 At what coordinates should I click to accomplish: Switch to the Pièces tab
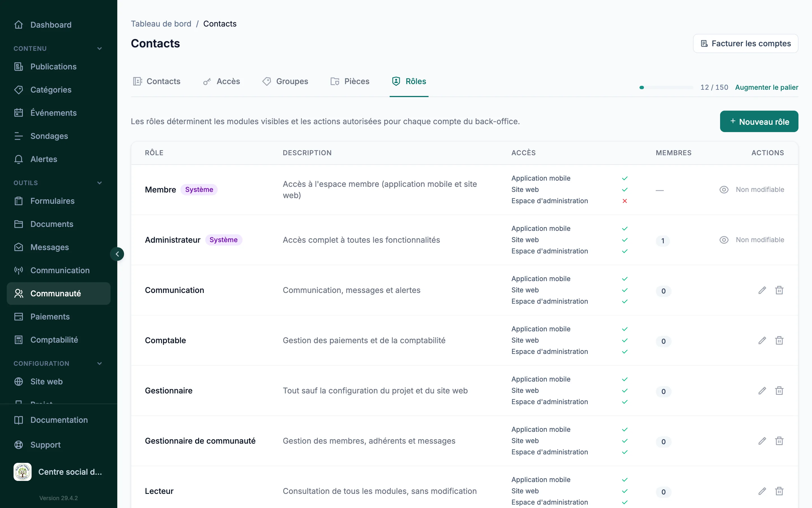350,81
